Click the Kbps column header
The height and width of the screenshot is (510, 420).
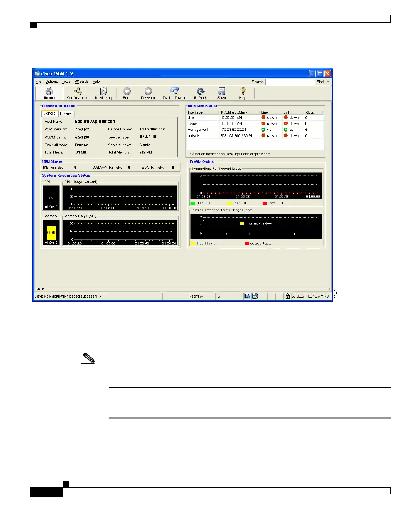point(314,112)
